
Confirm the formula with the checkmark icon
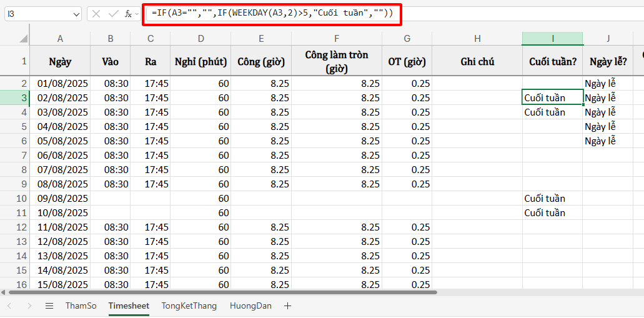coord(112,13)
